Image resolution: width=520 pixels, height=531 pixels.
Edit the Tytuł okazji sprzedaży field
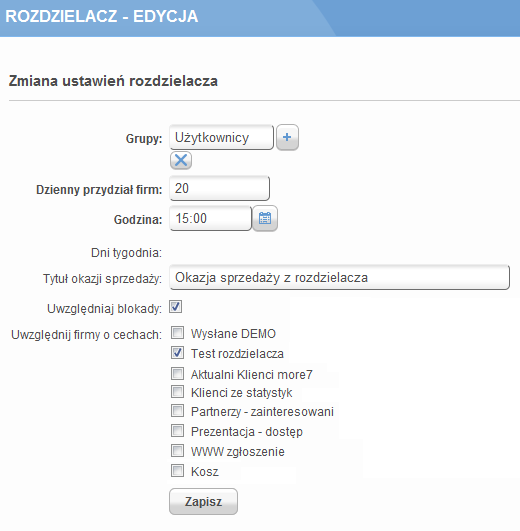coord(340,277)
